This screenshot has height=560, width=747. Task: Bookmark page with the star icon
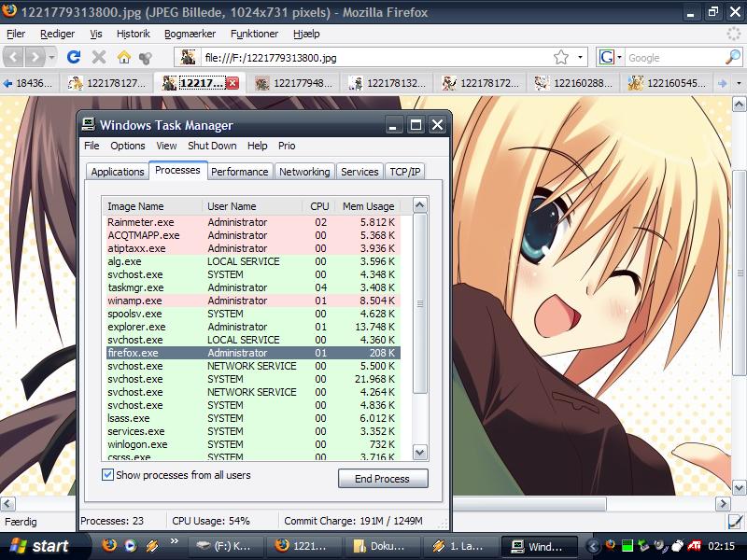[560, 57]
